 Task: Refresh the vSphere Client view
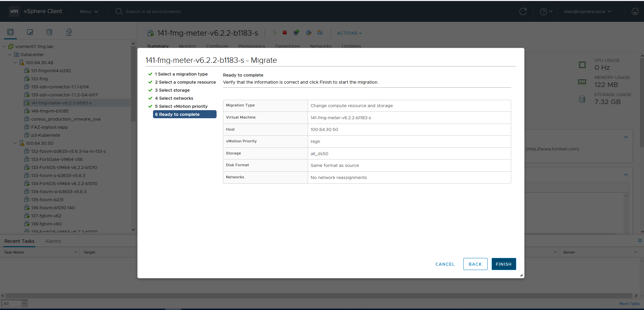(x=523, y=11)
